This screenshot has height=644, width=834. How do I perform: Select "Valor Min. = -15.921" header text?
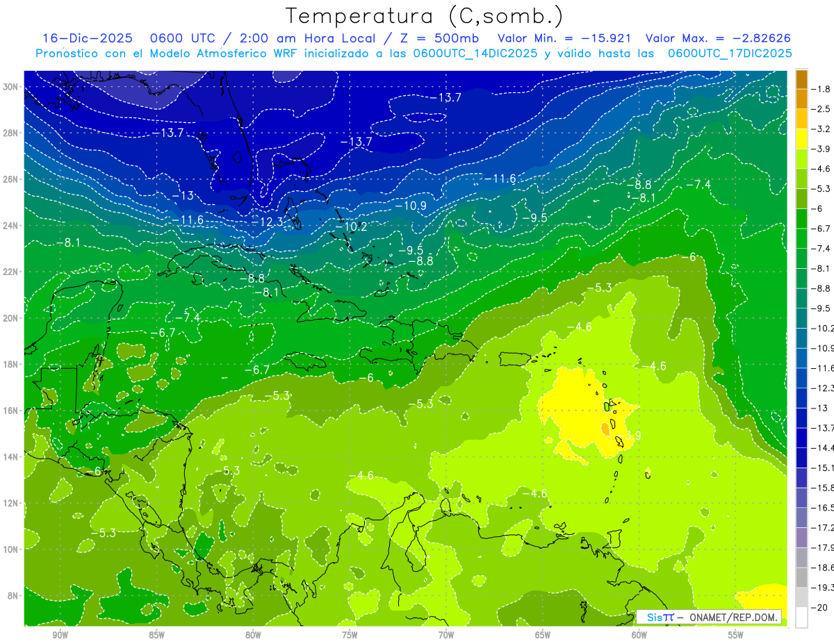(564, 38)
